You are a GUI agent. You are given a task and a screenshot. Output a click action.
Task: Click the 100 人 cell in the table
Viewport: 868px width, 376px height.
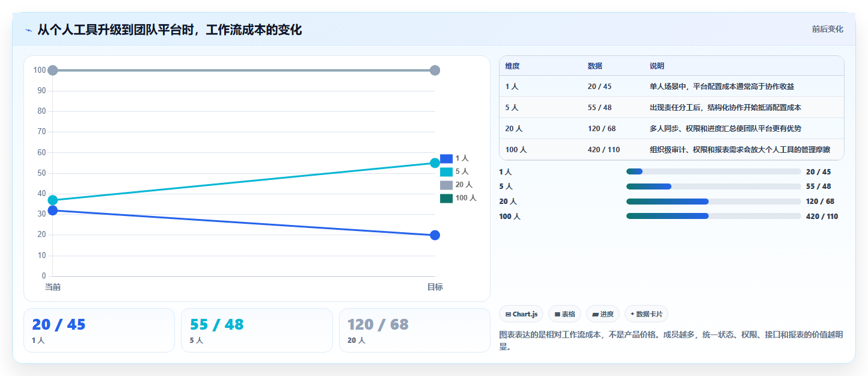point(516,150)
